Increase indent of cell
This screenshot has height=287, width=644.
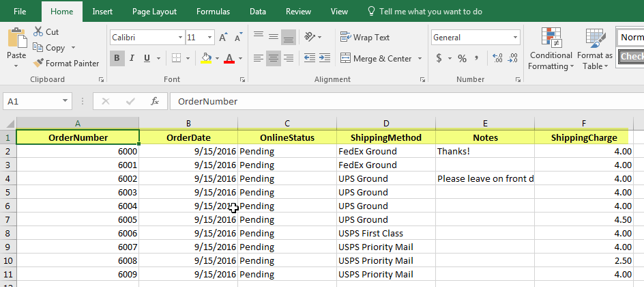tap(325, 58)
